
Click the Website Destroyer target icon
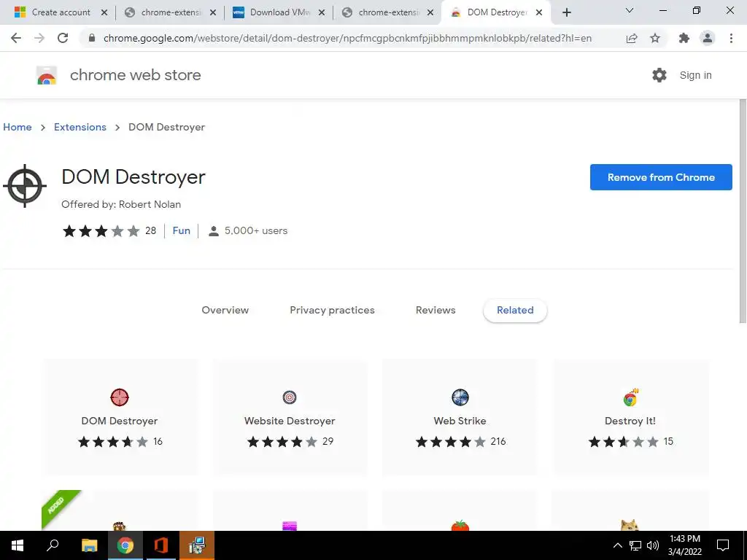tap(290, 397)
